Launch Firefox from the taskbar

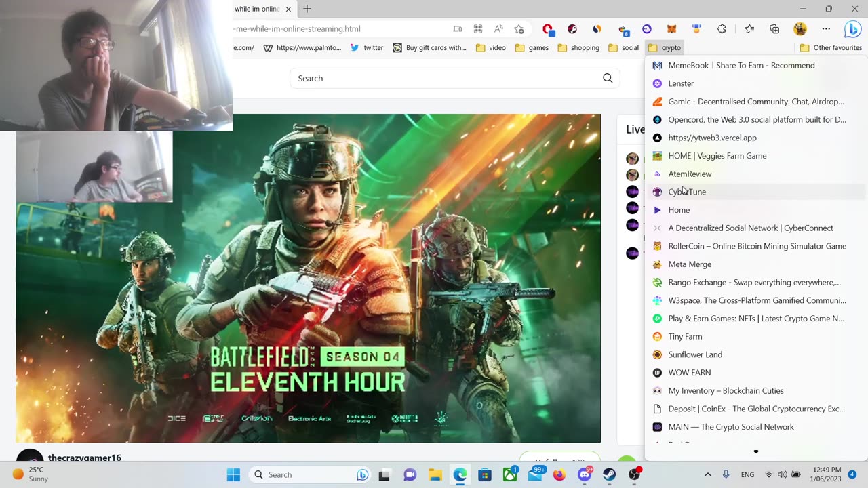point(559,474)
